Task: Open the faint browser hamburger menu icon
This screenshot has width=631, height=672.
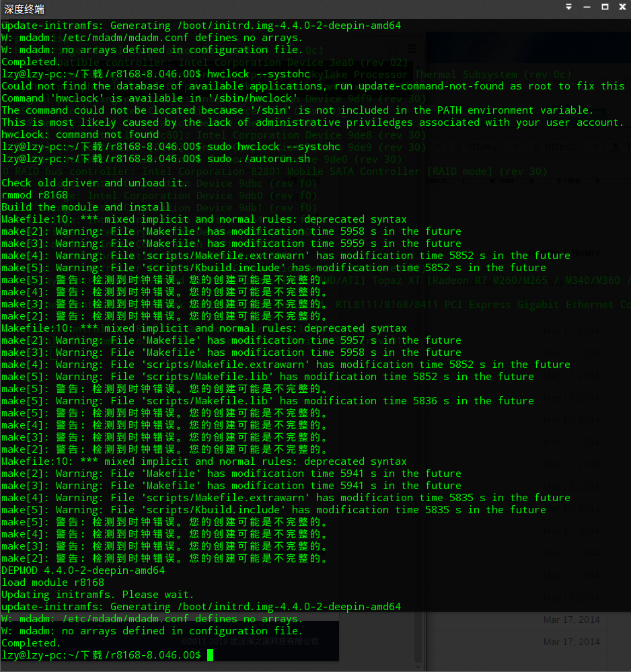Action: pos(412,49)
